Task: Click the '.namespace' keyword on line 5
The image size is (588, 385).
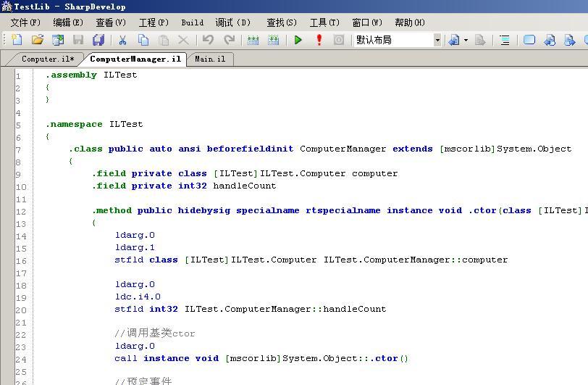Action: (x=74, y=124)
